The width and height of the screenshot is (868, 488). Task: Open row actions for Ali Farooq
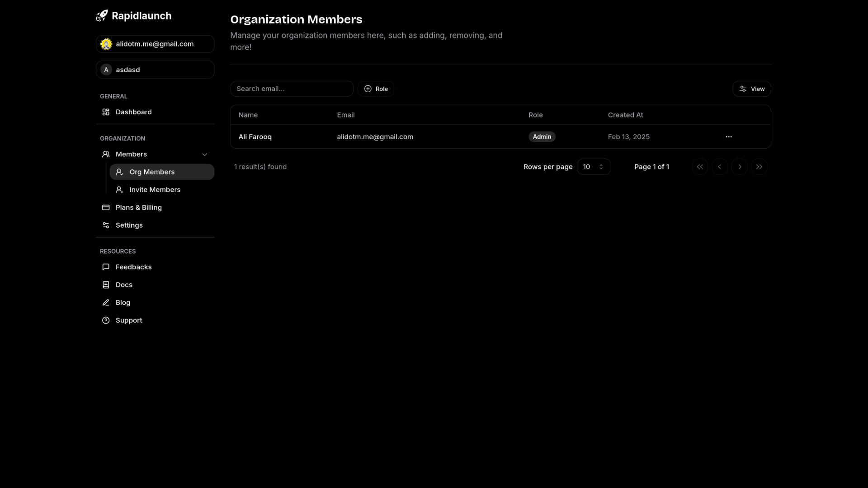[728, 137]
